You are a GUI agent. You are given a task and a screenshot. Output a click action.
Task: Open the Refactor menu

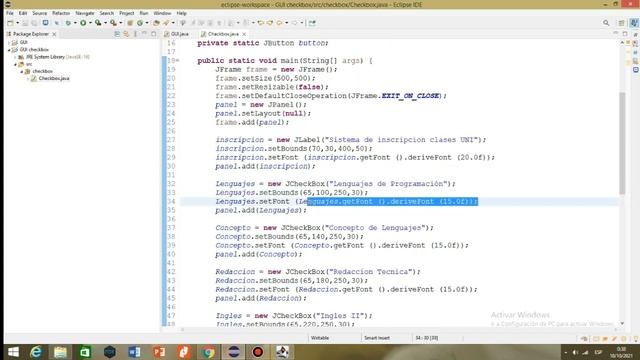click(61, 13)
